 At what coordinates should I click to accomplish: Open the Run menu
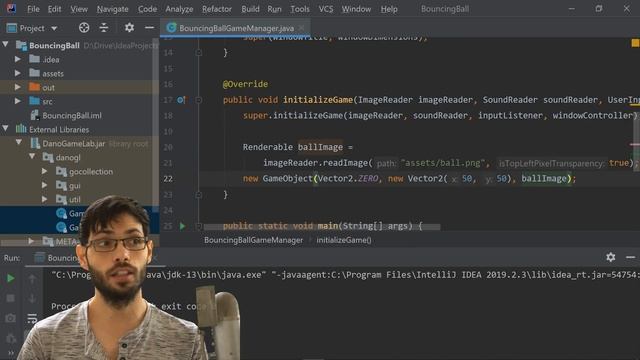pos(274,9)
